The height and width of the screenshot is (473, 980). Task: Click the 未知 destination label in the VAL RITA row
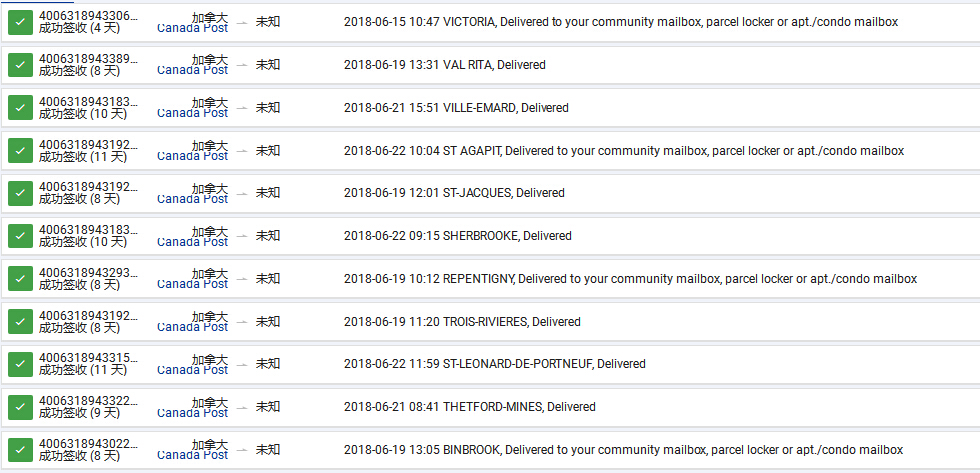coord(268,65)
